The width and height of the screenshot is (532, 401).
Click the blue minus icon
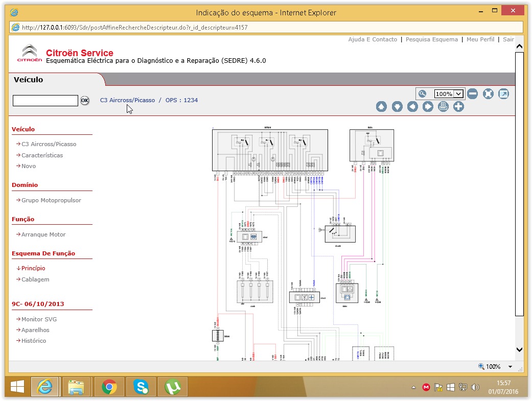pos(472,94)
